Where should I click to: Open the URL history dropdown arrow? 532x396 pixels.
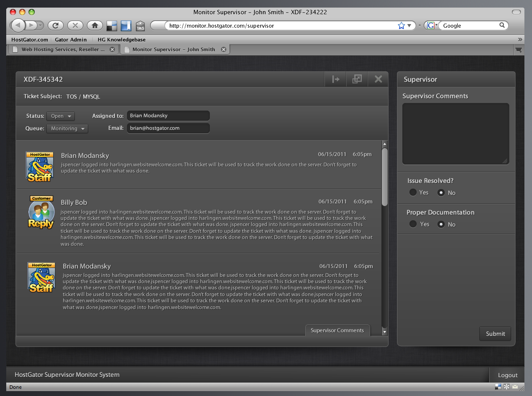[x=409, y=25]
